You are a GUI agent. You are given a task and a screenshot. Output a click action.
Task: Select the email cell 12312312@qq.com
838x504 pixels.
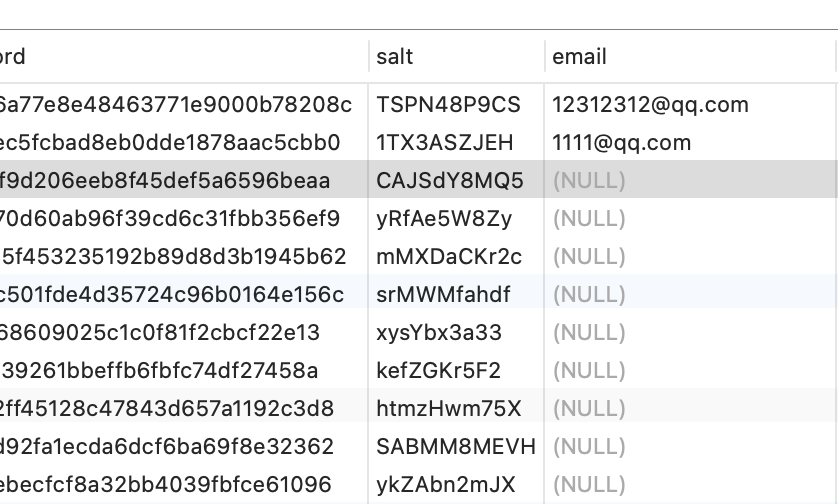[650, 104]
